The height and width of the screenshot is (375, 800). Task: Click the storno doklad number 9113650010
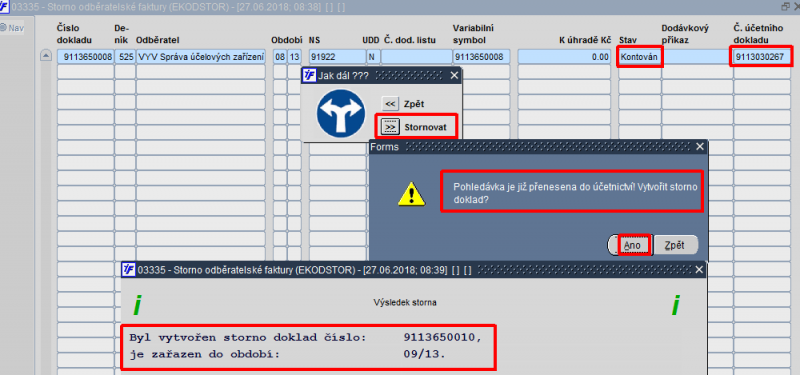pos(441,338)
